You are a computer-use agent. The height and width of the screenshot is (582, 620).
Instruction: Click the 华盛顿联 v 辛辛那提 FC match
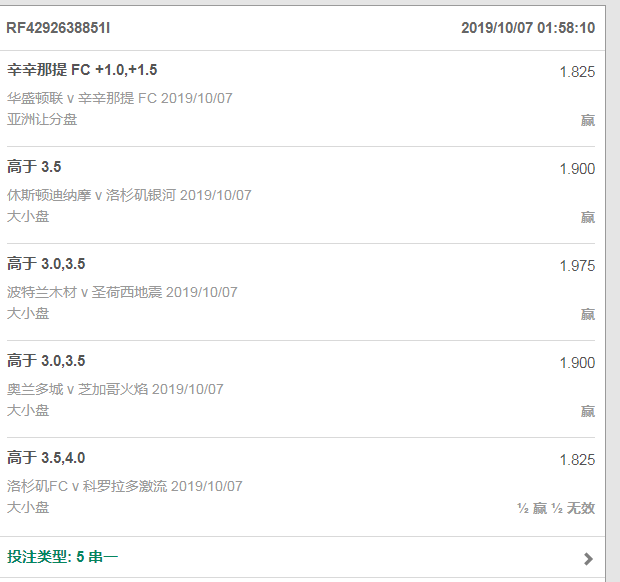click(119, 98)
